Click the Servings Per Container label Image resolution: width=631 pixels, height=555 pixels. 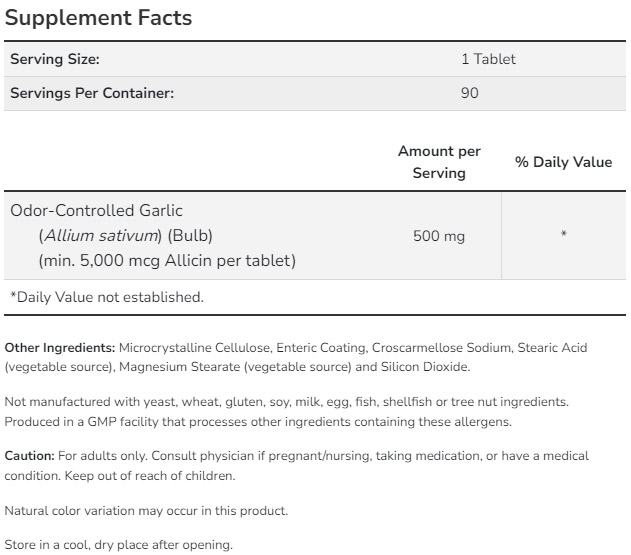coord(92,93)
